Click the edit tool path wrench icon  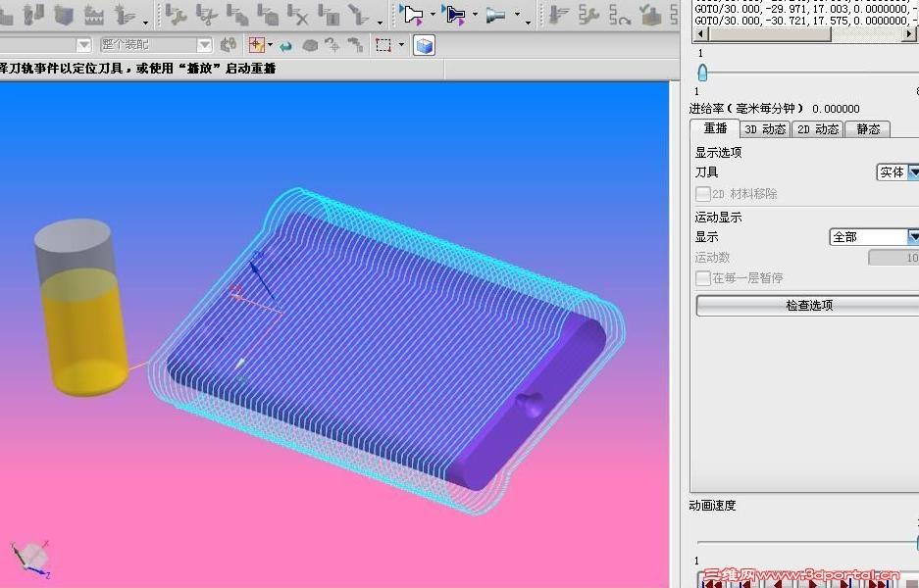click(588, 15)
